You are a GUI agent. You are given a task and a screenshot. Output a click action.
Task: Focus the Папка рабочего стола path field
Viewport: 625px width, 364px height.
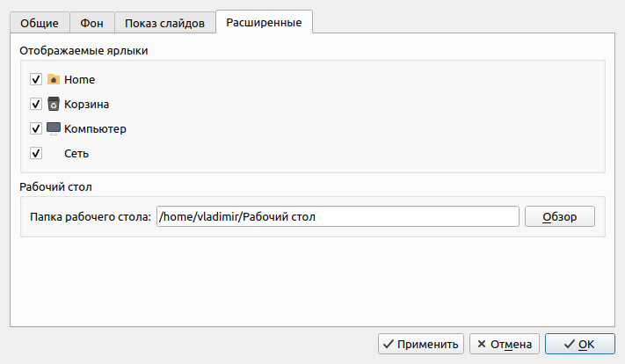[x=338, y=216]
